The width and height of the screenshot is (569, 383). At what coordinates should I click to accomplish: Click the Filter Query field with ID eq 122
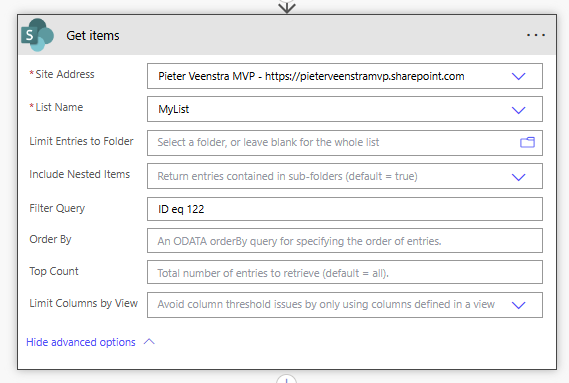[345, 209]
